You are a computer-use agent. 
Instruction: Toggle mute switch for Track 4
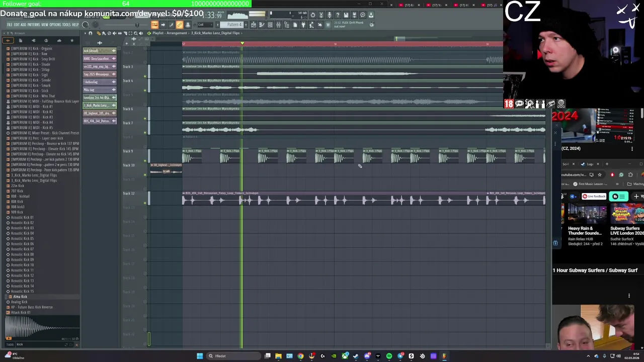pyautogui.click(x=145, y=90)
